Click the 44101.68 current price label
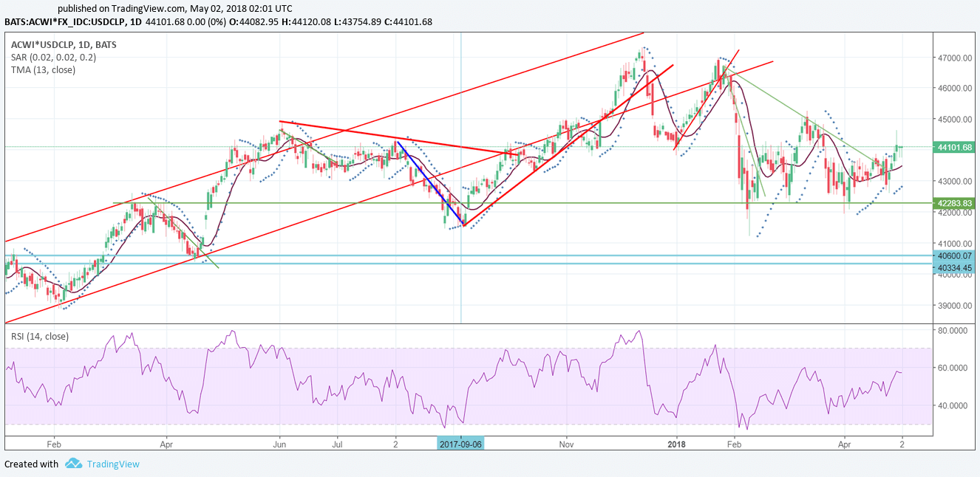Image resolution: width=980 pixels, height=477 pixels. [954, 147]
